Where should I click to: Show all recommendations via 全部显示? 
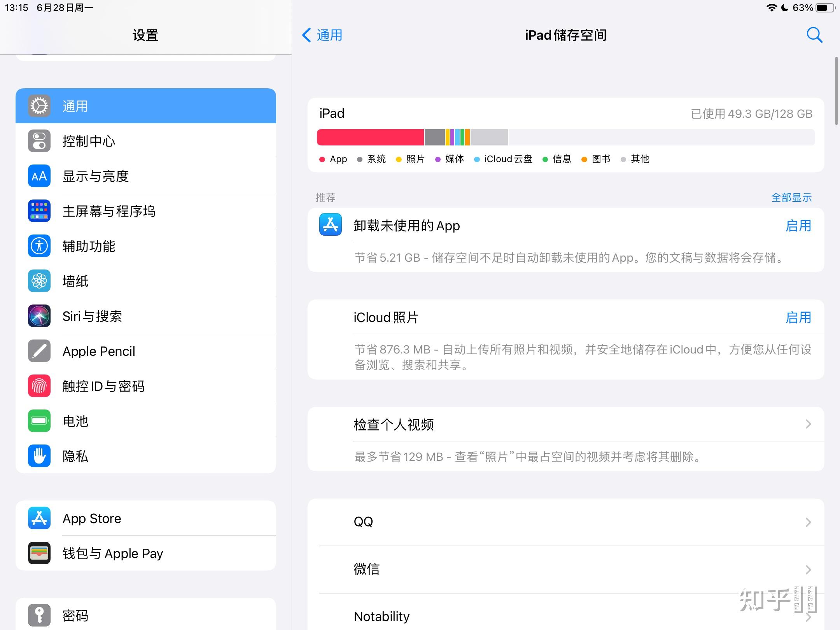click(x=791, y=198)
